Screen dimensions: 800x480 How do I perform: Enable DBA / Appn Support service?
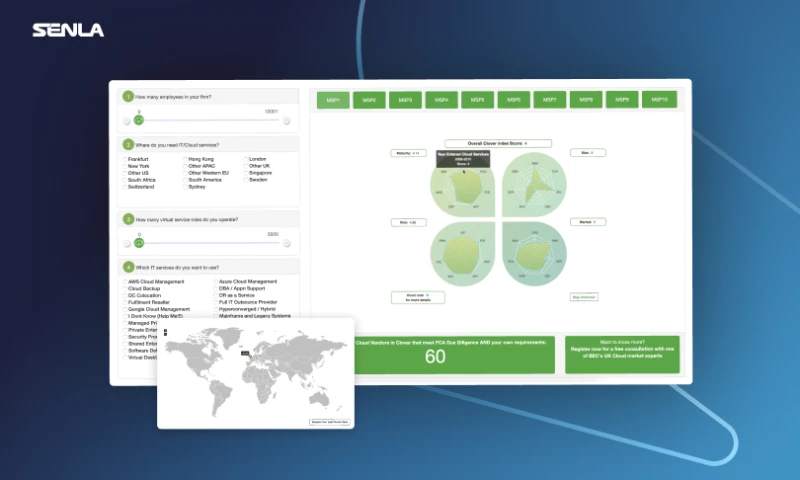(215, 289)
